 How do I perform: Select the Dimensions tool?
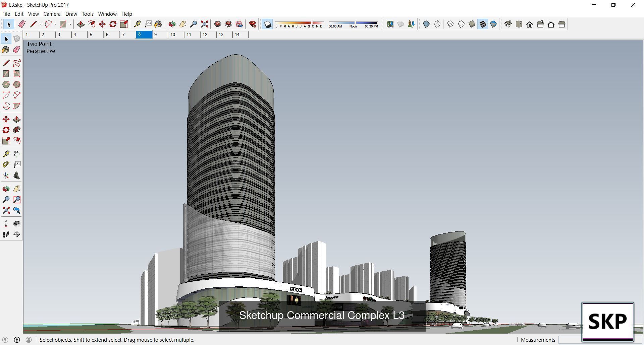(x=17, y=154)
